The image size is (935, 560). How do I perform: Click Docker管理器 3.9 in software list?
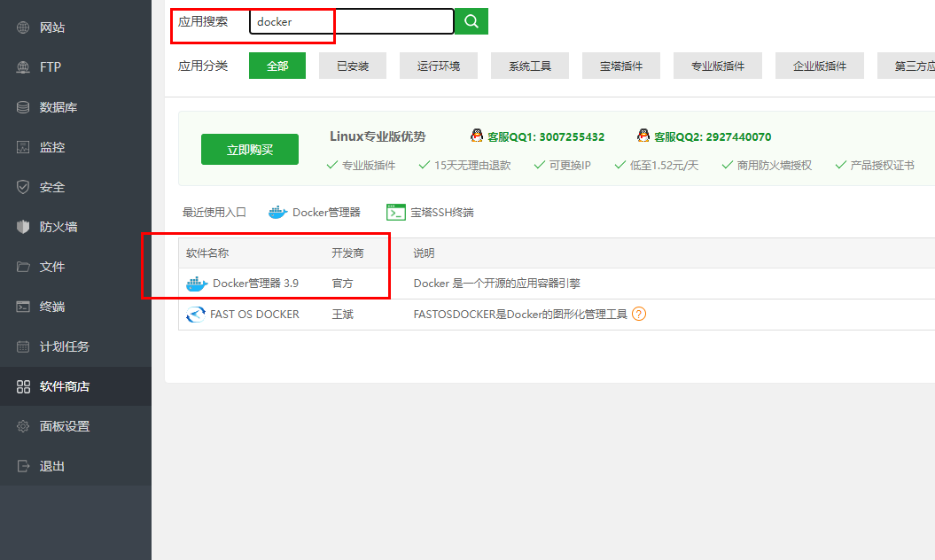[255, 284]
